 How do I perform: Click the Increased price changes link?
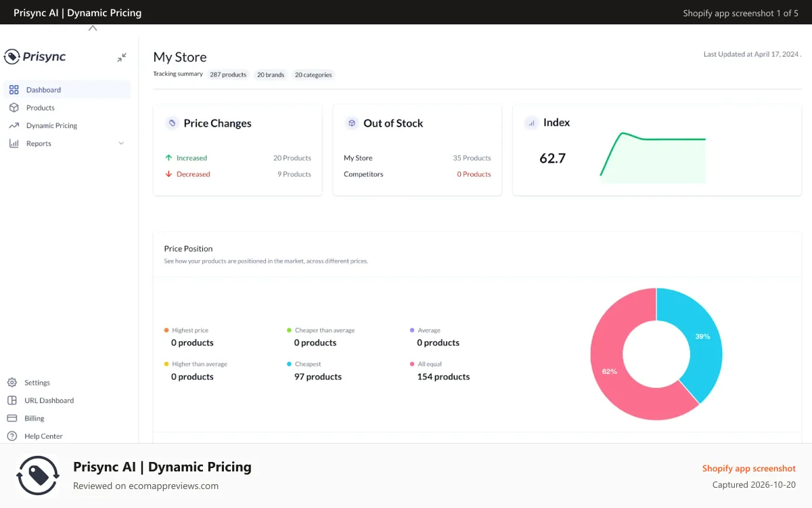[191, 158]
